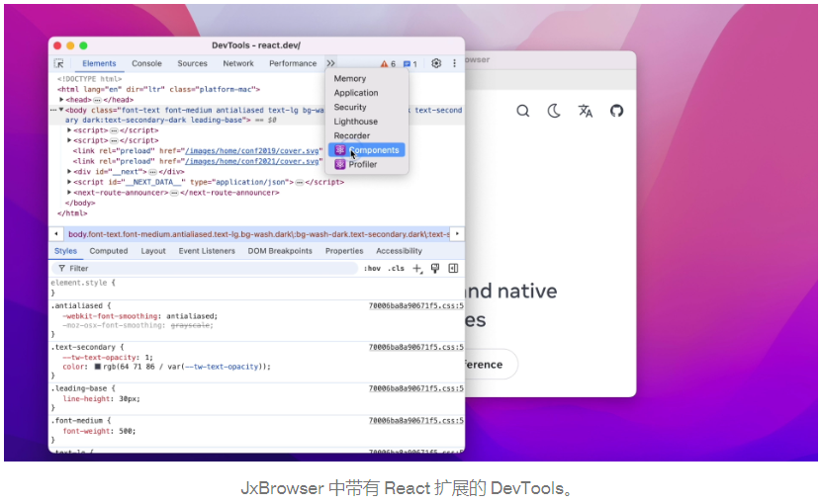Select Memory from the overflow menu
Screen dimensions: 821x504
tap(367, 78)
